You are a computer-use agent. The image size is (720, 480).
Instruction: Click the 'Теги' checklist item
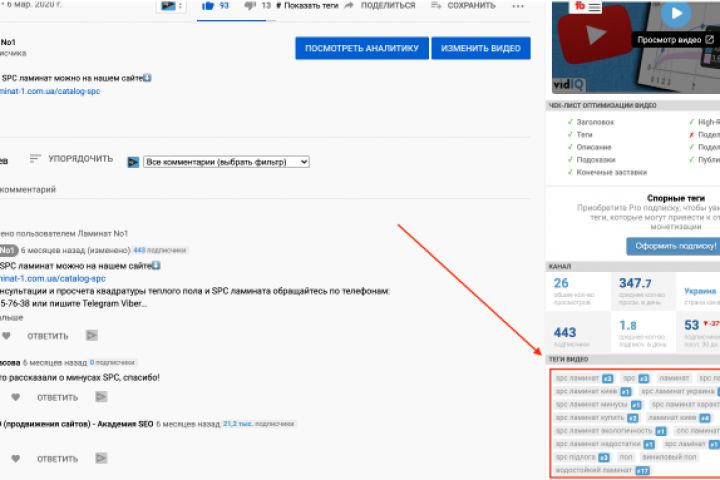pos(585,135)
